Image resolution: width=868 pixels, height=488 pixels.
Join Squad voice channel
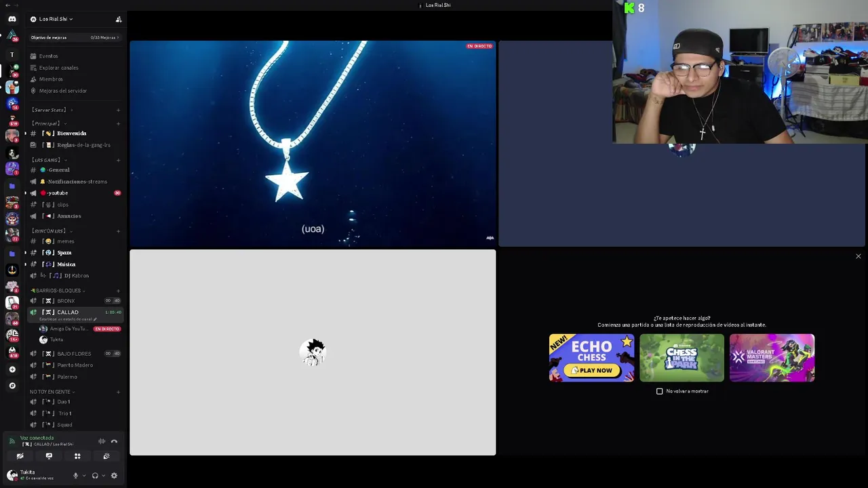tap(75, 425)
